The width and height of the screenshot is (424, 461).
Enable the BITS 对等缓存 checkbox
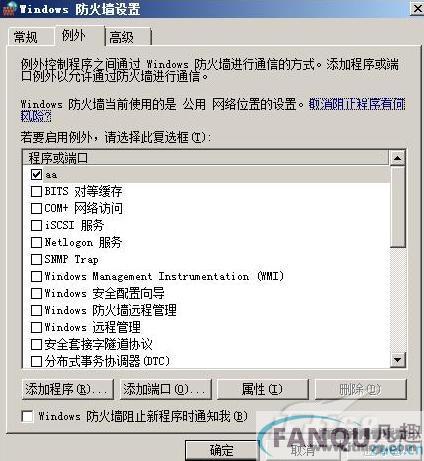[36, 191]
